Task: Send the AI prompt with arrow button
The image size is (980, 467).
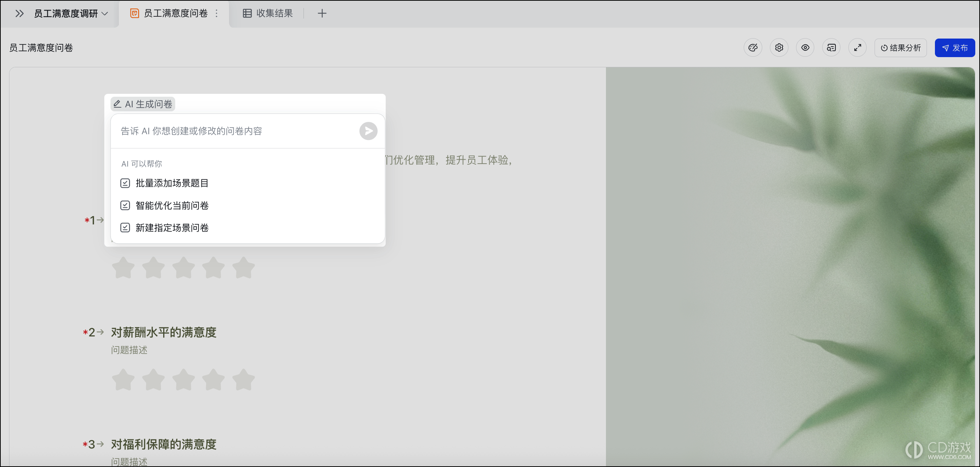Action: (x=368, y=131)
